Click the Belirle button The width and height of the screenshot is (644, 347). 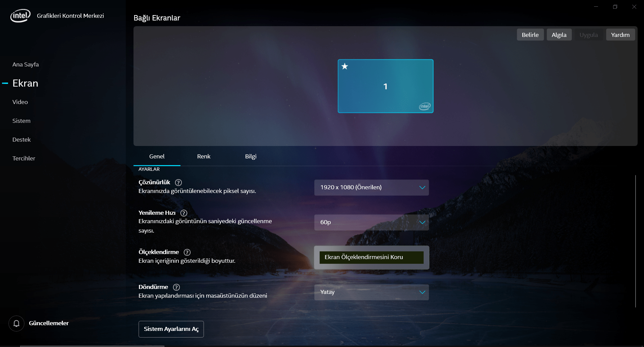(x=530, y=35)
